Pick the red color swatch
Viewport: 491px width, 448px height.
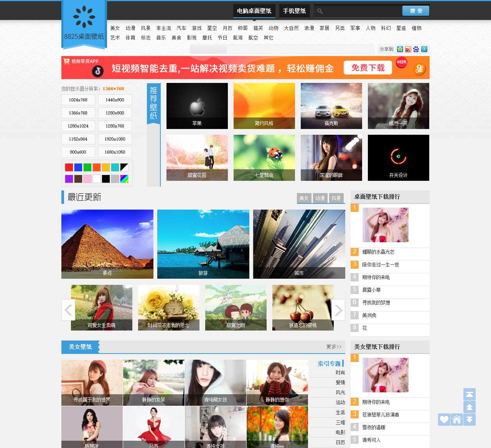pyautogui.click(x=69, y=167)
